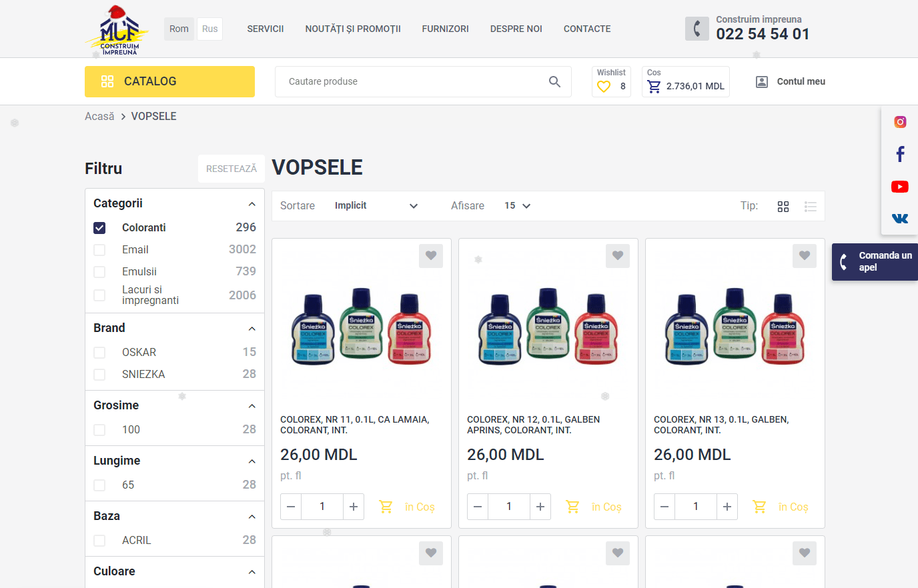Add COLOREX NR 12 to wishlist
Image resolution: width=918 pixels, height=588 pixels.
coord(618,256)
